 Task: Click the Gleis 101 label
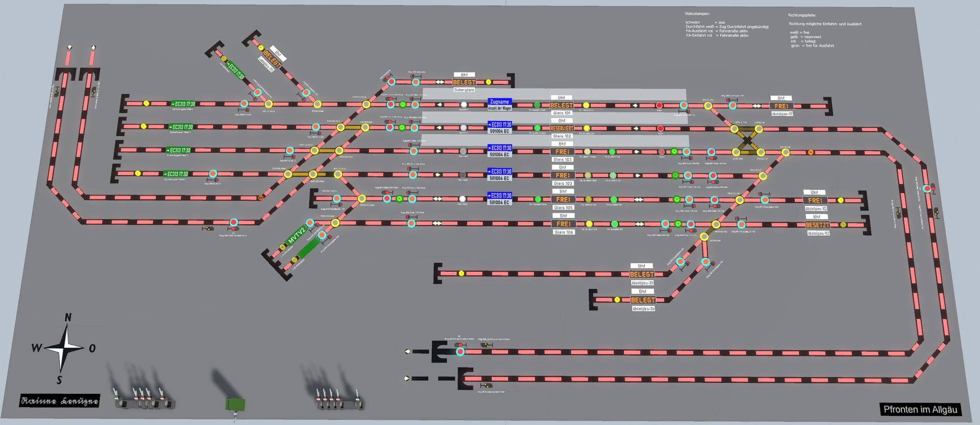click(561, 113)
